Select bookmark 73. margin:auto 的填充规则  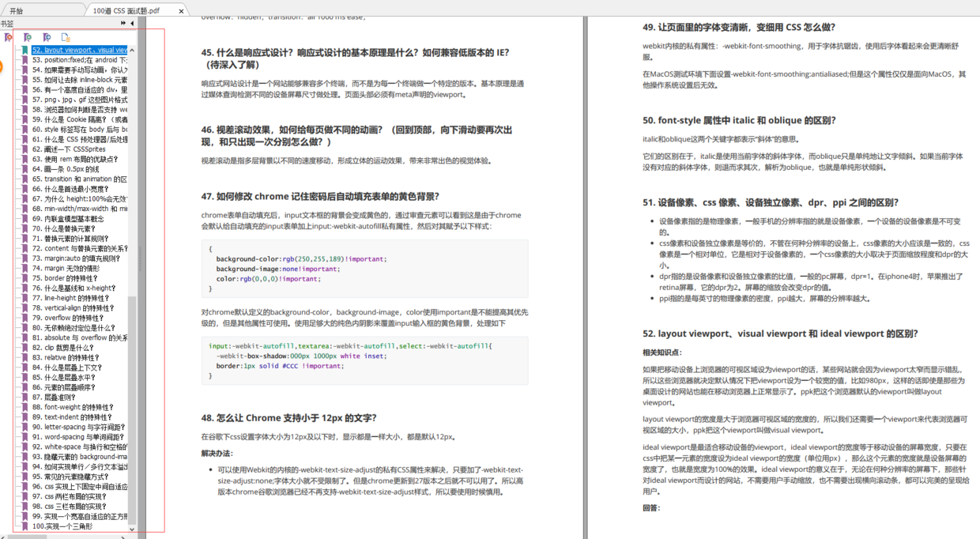[x=77, y=258]
